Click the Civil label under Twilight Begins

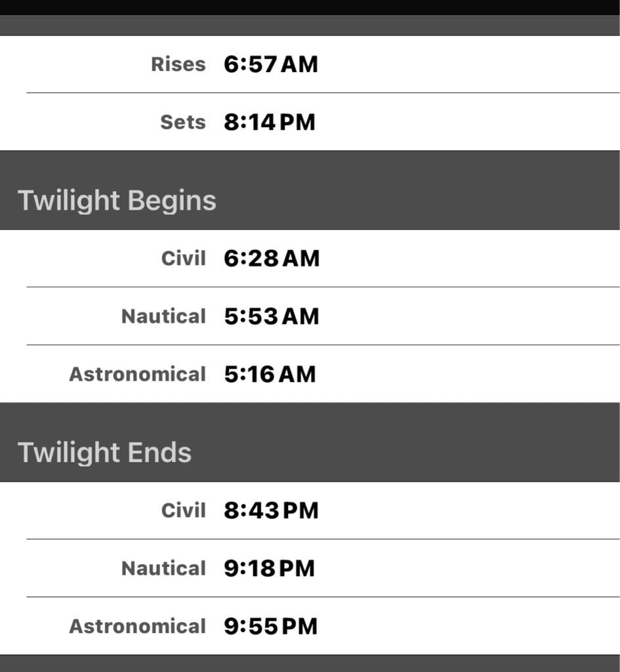[184, 259]
